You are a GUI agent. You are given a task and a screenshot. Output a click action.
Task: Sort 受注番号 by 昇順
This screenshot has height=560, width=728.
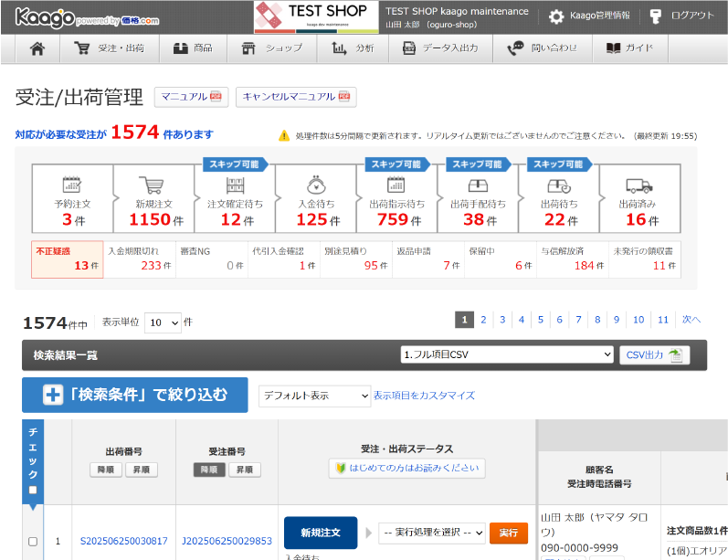pyautogui.click(x=245, y=470)
